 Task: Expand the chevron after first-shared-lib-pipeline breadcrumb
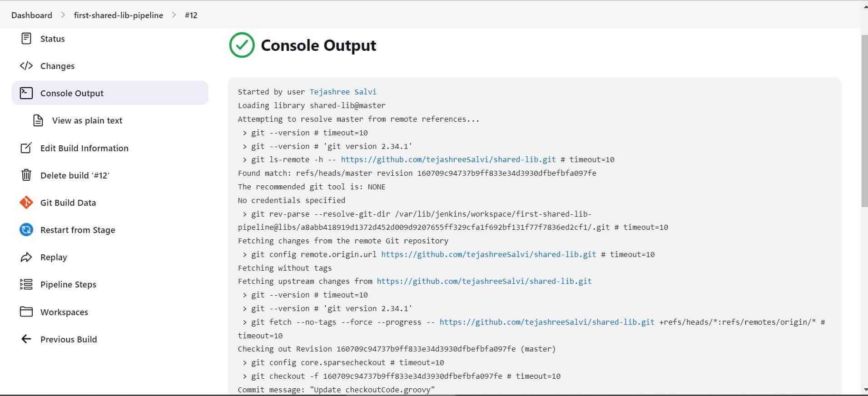point(174,15)
